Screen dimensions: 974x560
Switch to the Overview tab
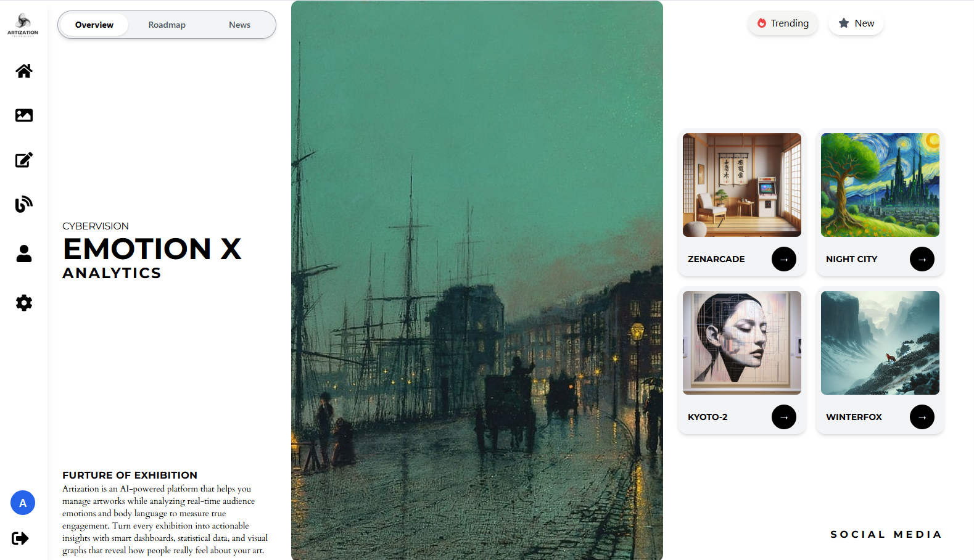(x=94, y=25)
